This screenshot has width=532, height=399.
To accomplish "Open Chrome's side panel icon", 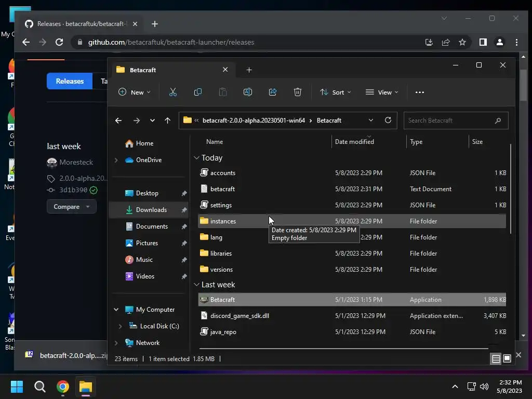I will click(483, 42).
